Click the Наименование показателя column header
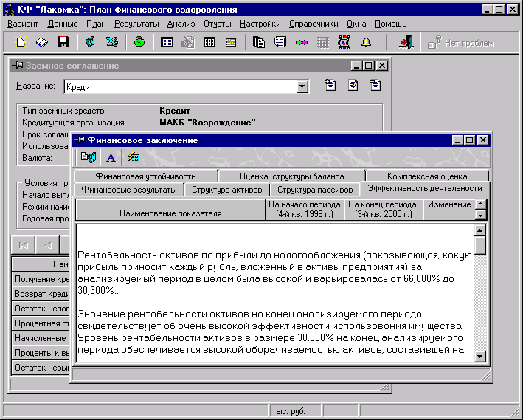Image resolution: width=523 pixels, height=420 pixels. [x=170, y=210]
